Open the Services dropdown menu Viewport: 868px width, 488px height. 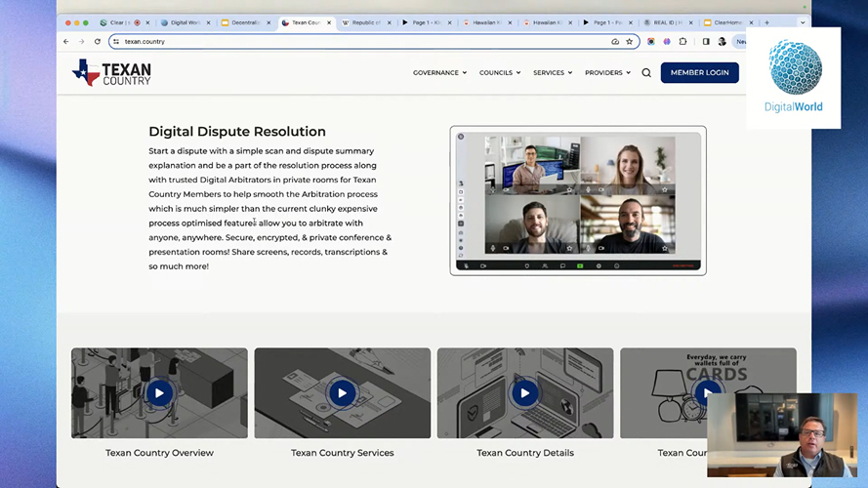pos(552,73)
